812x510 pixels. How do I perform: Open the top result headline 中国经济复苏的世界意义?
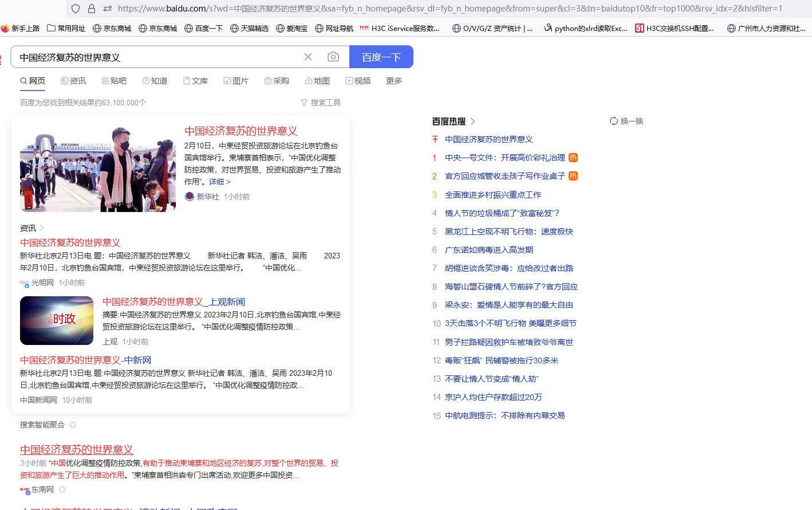[241, 131]
